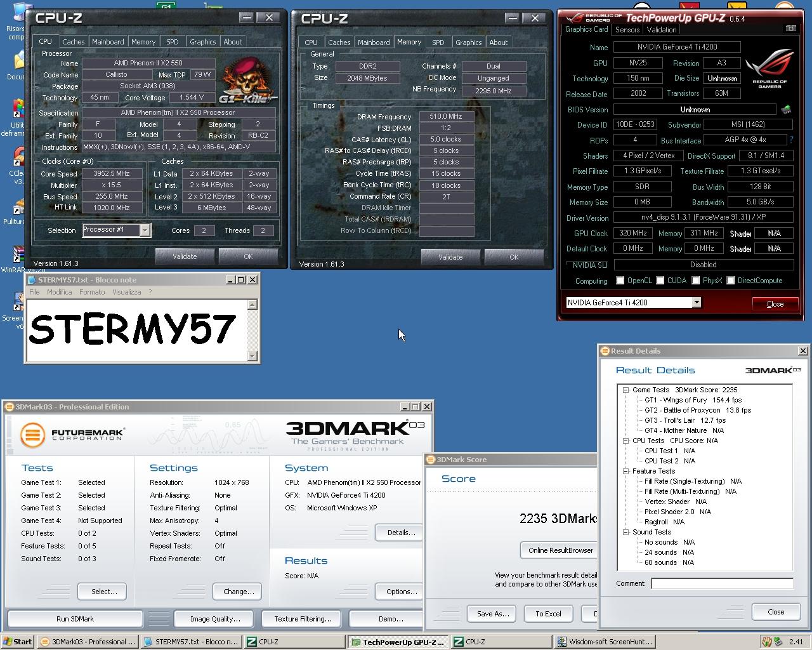Click Run 3DMark button
This screenshot has height=650, width=812.
[x=75, y=619]
